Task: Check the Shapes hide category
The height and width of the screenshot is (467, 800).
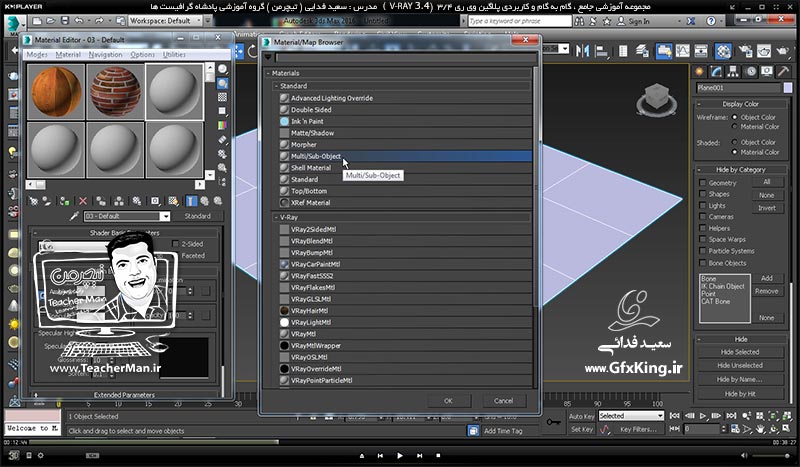Action: point(703,194)
